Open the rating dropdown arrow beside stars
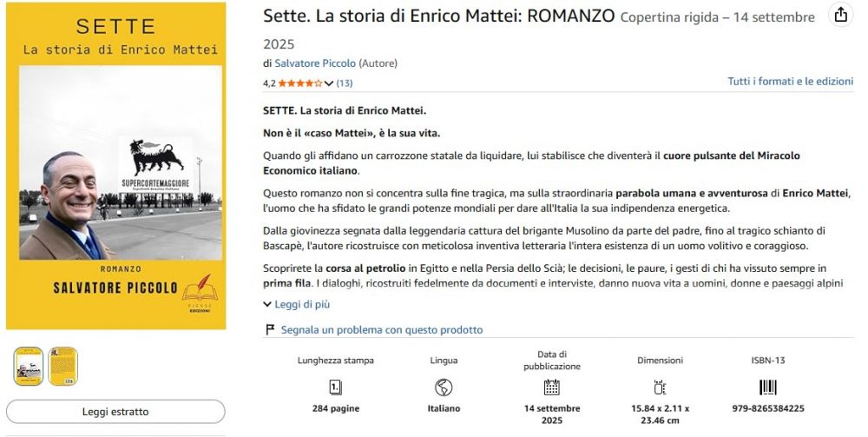Screen dimensions: 868x437 [x=329, y=83]
